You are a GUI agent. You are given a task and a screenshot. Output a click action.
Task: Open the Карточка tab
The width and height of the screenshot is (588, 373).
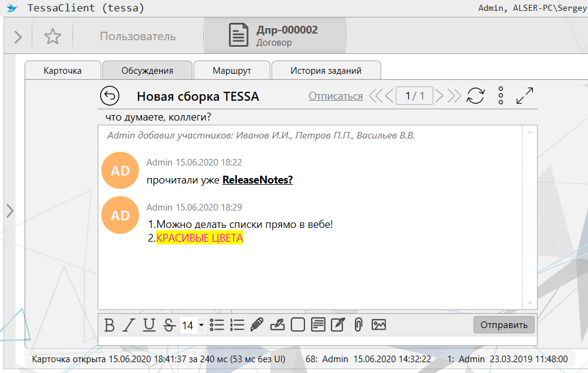pos(62,71)
